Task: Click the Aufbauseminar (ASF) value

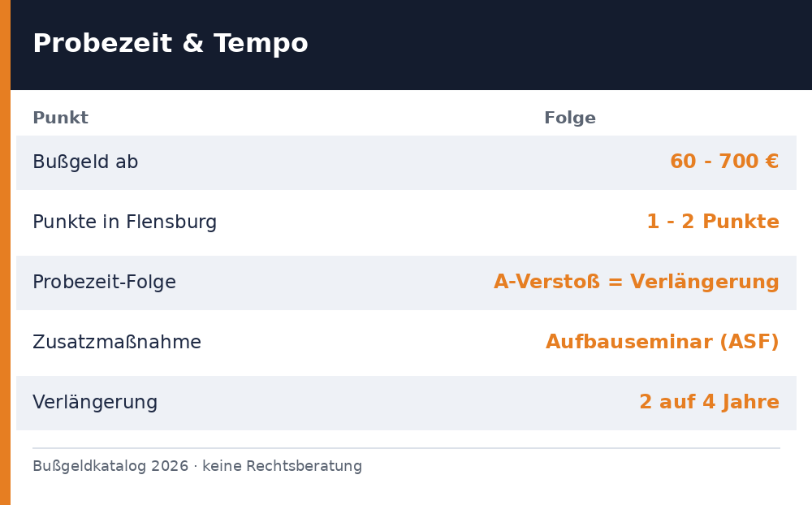Action: coord(663,343)
